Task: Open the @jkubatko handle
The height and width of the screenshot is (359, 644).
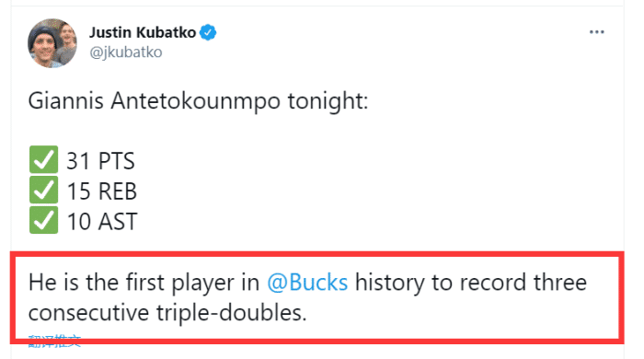Action: 126,52
